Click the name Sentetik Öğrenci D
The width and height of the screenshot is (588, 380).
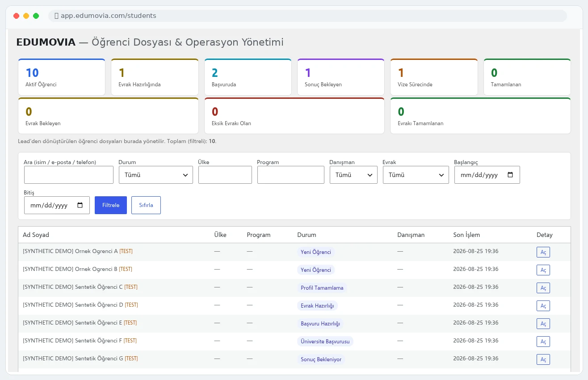click(x=99, y=305)
